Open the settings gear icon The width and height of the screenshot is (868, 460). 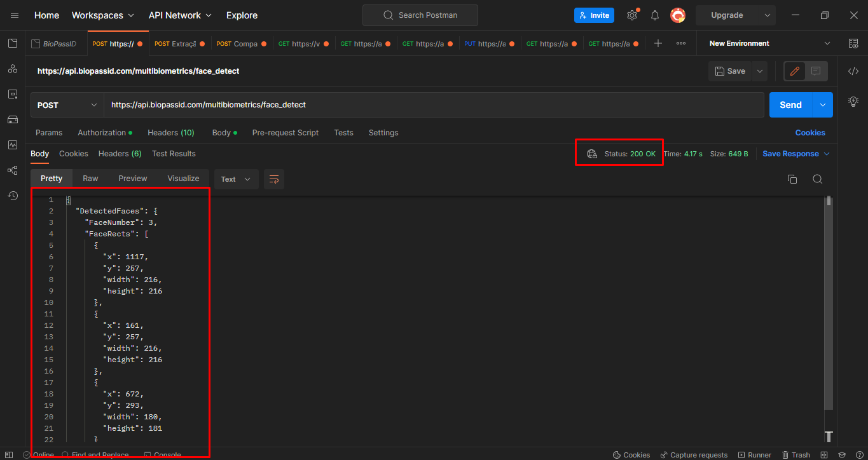click(x=632, y=15)
